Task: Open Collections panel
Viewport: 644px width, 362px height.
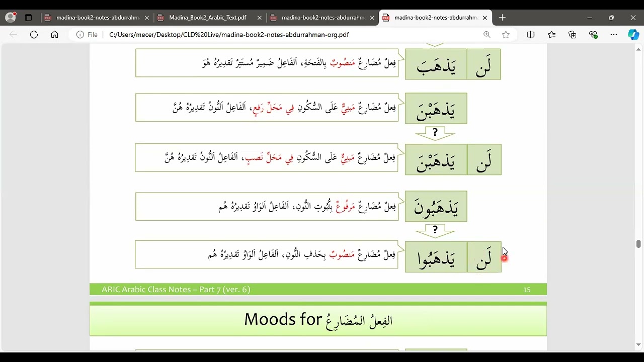Action: [573, 35]
